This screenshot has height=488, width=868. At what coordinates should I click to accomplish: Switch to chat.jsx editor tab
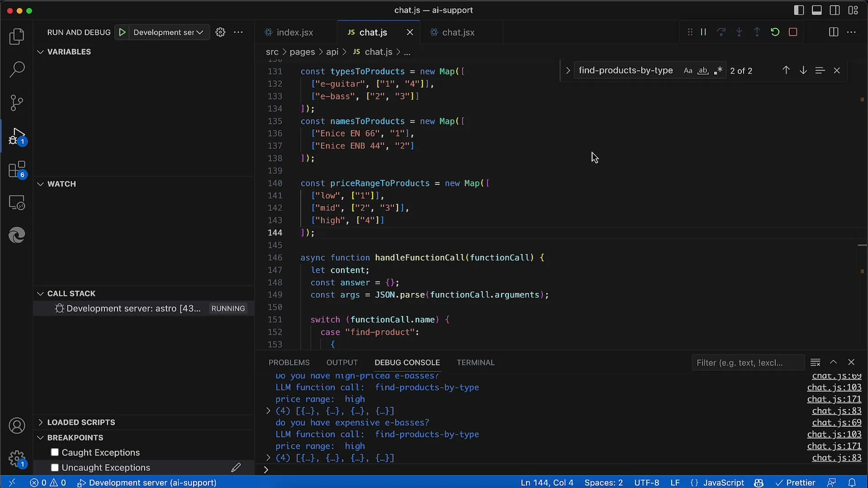[458, 32]
